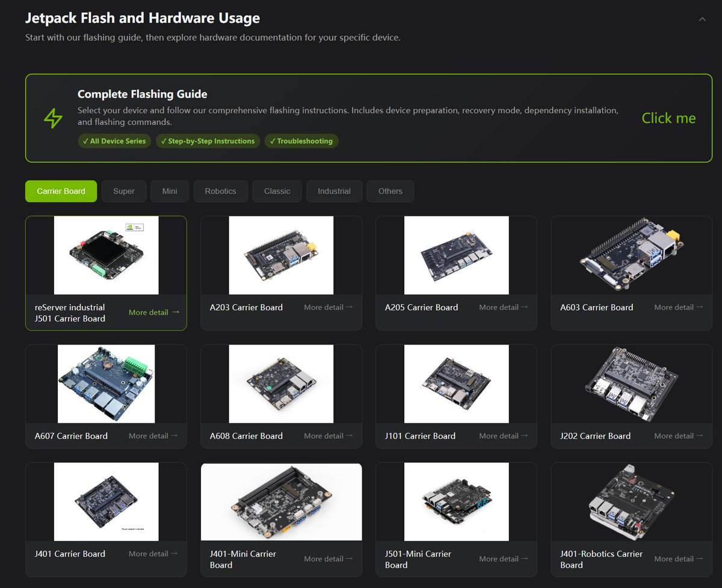Open the A608 Carrier Board image
The image size is (722, 588).
(281, 384)
